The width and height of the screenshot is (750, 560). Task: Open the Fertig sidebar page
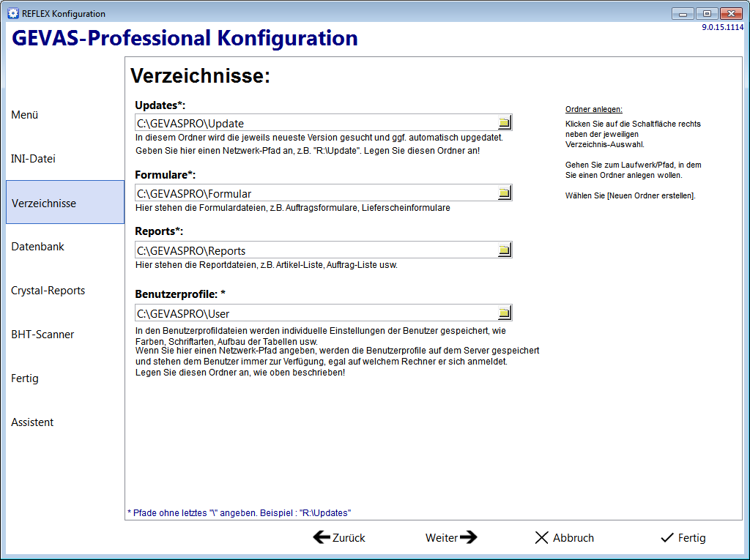[65, 378]
